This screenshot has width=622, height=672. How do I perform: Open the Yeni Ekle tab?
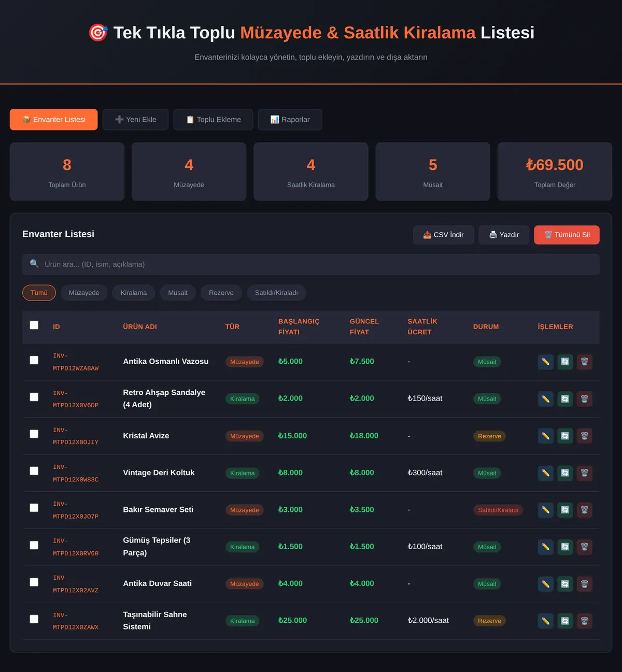pyautogui.click(x=135, y=120)
